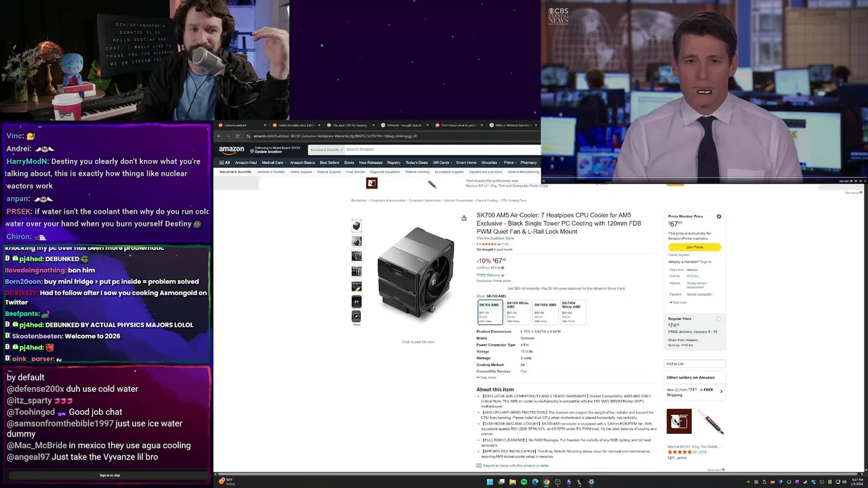Open Amazon Haul in nav bar
The width and height of the screenshot is (868, 488).
coord(246,163)
